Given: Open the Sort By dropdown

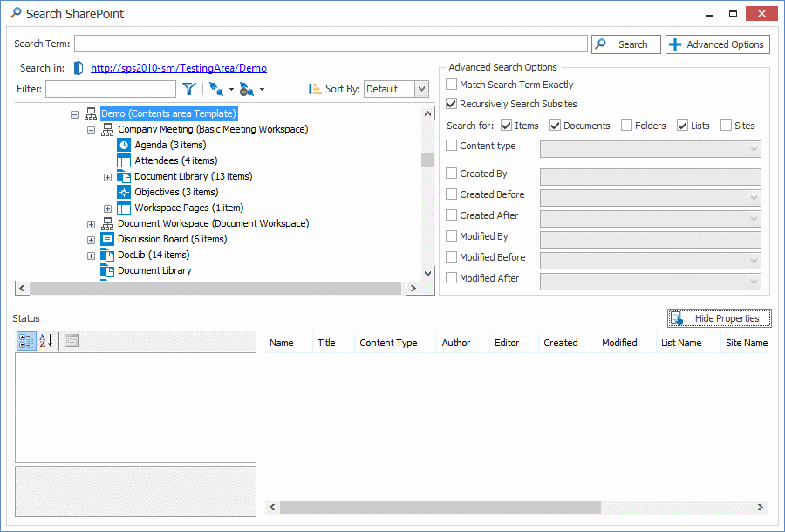Looking at the screenshot, I should (x=421, y=89).
